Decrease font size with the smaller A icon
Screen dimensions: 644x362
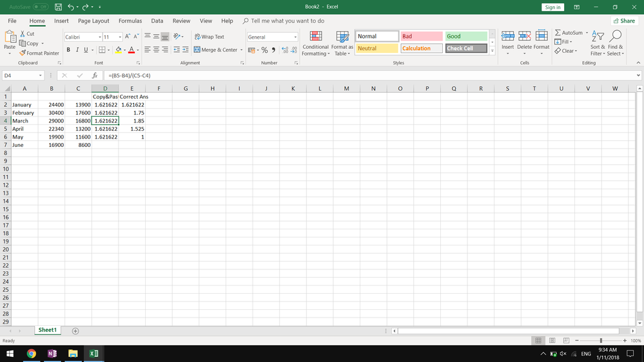tap(136, 37)
